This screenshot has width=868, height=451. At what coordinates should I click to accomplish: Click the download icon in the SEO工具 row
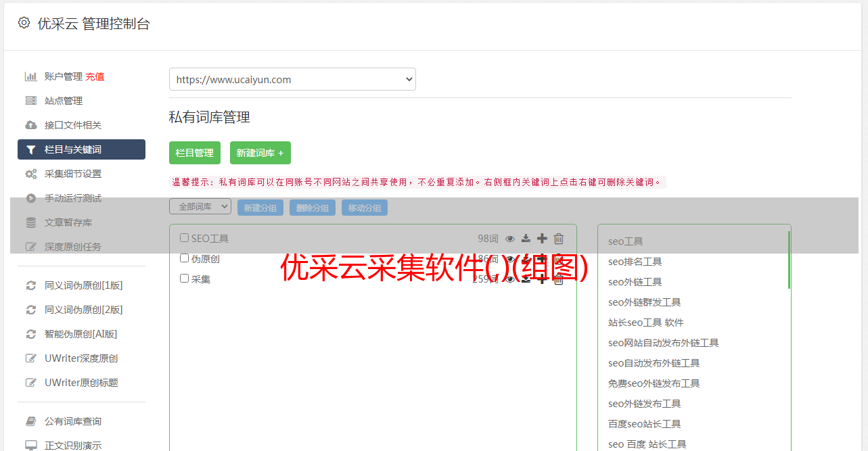(526, 239)
